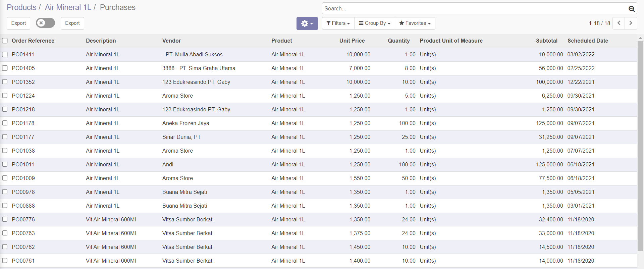Sort by Product Unit of Measure header

click(451, 41)
